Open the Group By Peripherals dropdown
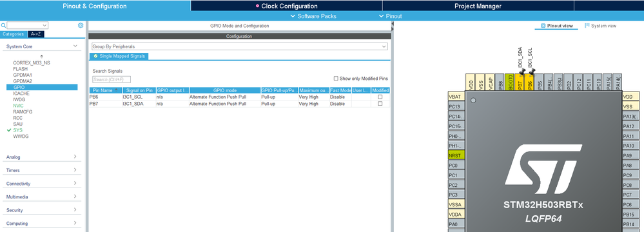The width and height of the screenshot is (644, 232). point(239,46)
